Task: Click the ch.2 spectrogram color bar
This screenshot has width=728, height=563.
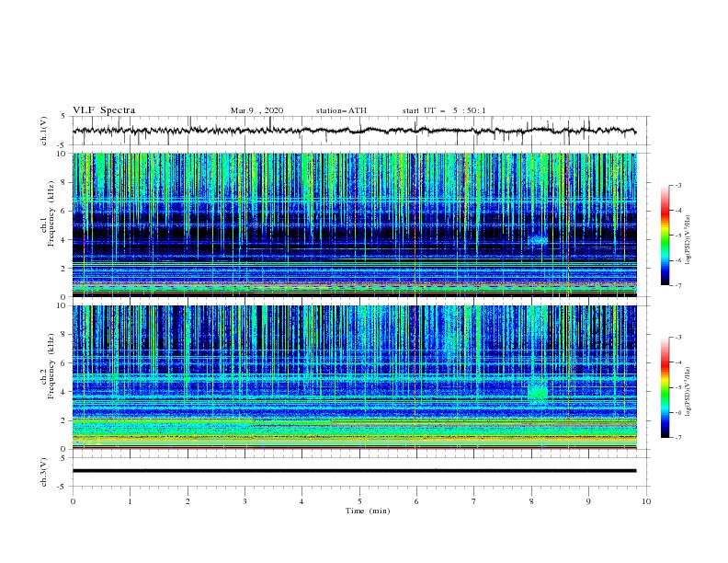Action: click(x=665, y=387)
